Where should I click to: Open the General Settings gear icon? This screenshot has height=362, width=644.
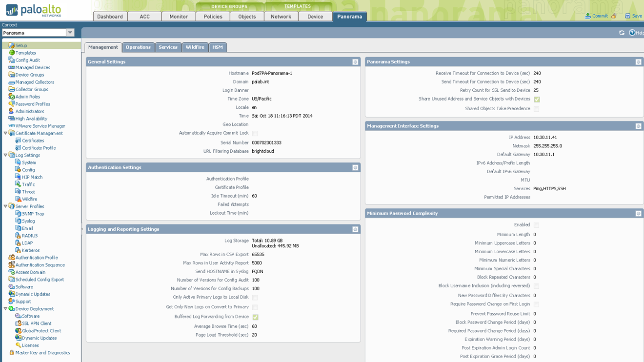tap(355, 62)
